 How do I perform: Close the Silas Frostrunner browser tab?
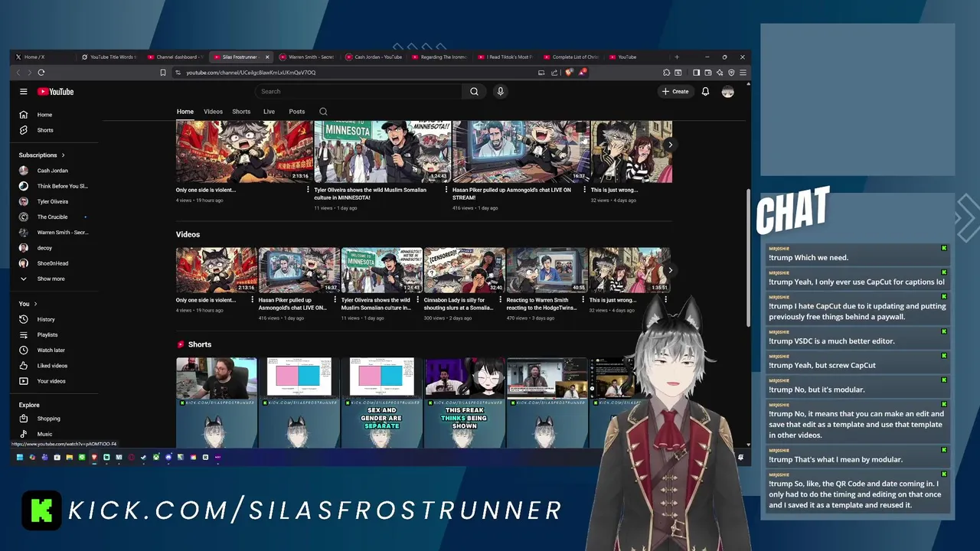[267, 57]
